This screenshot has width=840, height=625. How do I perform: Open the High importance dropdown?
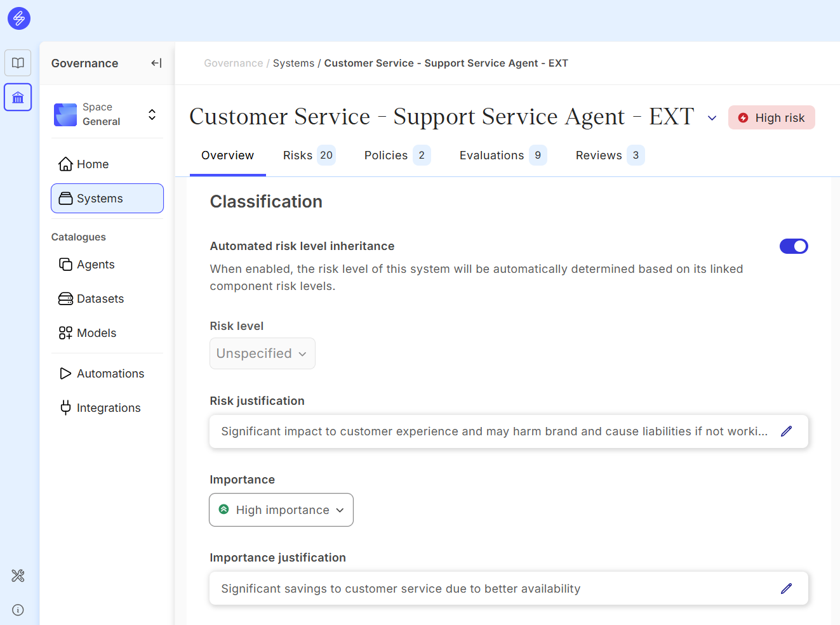[281, 510]
